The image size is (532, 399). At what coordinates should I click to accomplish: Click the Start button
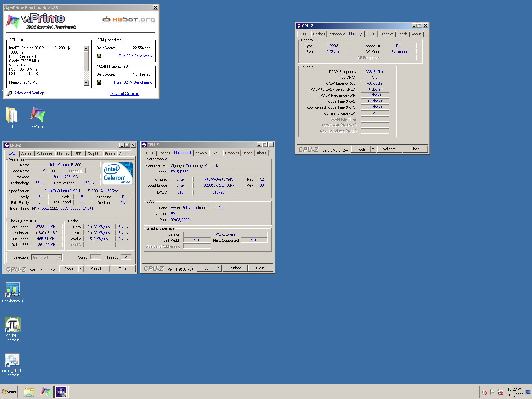pyautogui.click(x=9, y=392)
